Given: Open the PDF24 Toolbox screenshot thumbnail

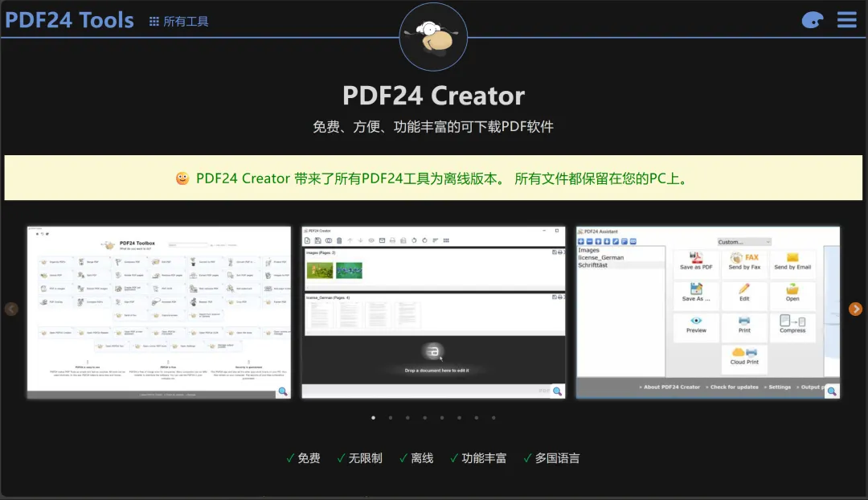Looking at the screenshot, I should point(159,312).
